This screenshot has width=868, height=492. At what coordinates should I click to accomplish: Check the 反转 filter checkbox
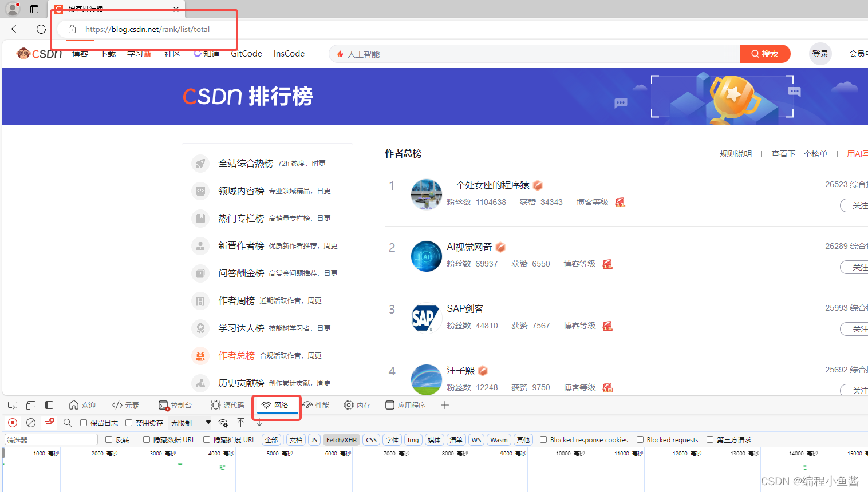click(x=109, y=439)
